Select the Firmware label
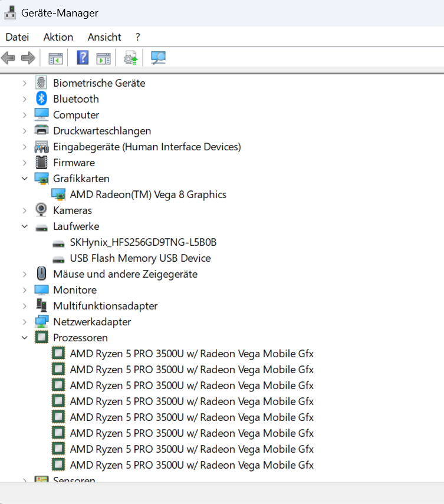 coord(74,163)
